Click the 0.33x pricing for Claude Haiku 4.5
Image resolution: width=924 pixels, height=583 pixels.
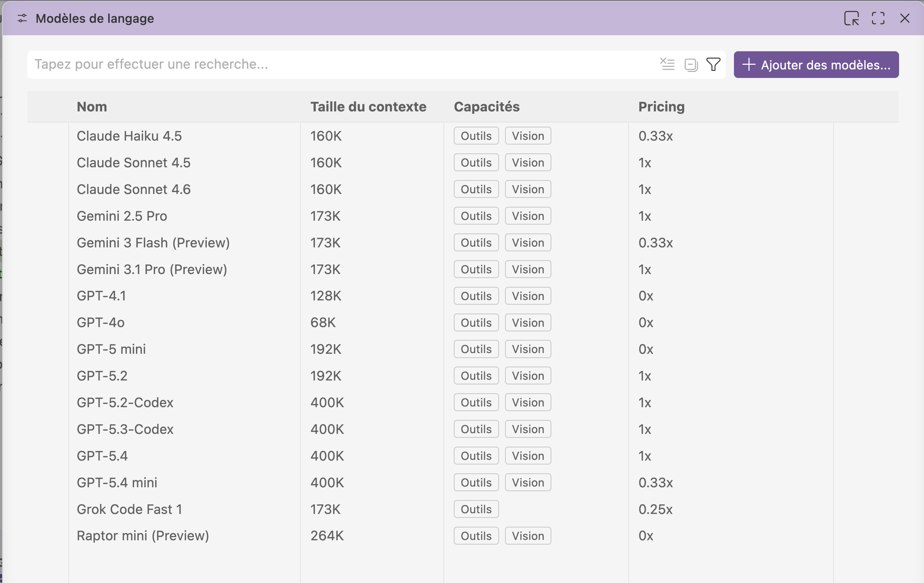tap(656, 136)
